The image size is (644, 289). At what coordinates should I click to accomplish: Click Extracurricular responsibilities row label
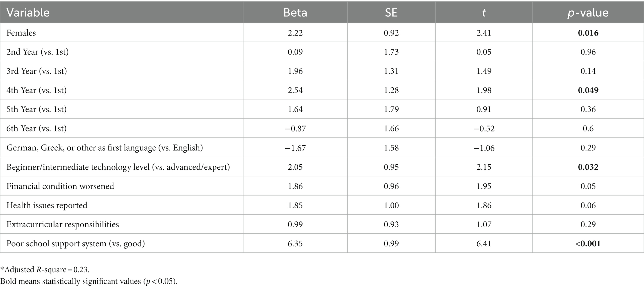[63, 225]
